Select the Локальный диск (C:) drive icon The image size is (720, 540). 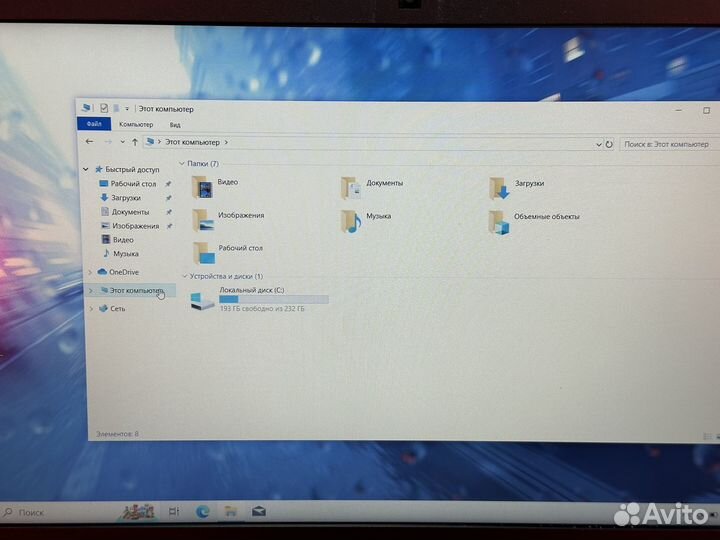click(x=202, y=301)
